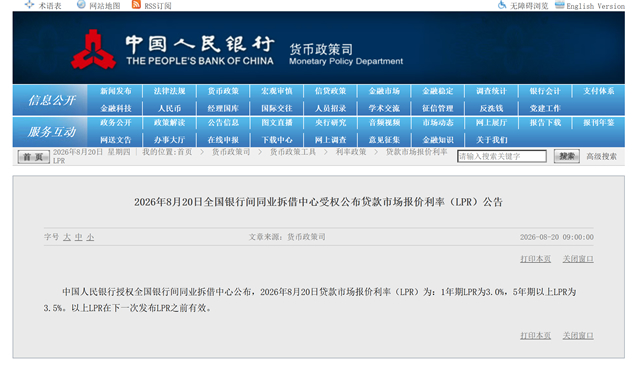This screenshot has width=640, height=370.
Task: Open the 反洗钱 menu item
Action: 491,109
